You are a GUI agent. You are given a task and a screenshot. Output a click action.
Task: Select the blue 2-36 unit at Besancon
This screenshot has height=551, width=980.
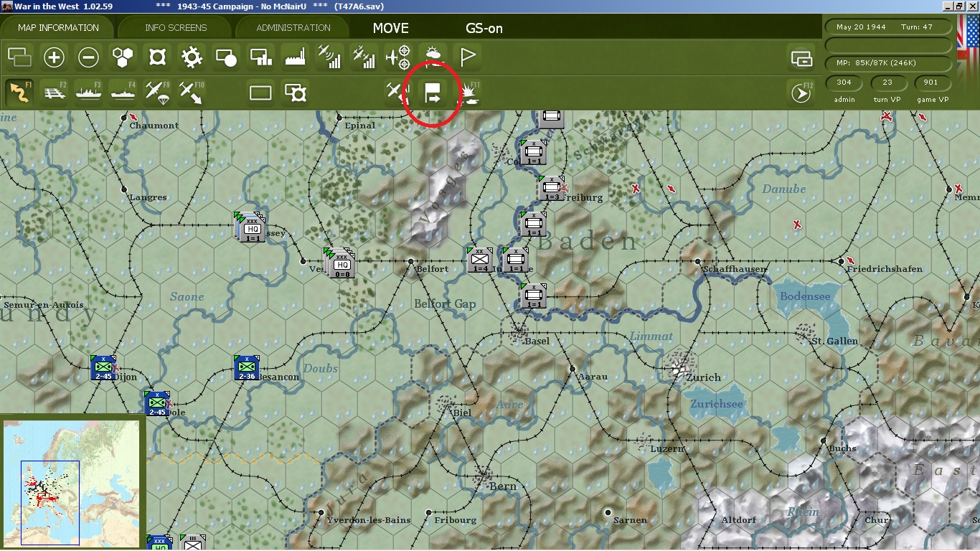pos(246,368)
